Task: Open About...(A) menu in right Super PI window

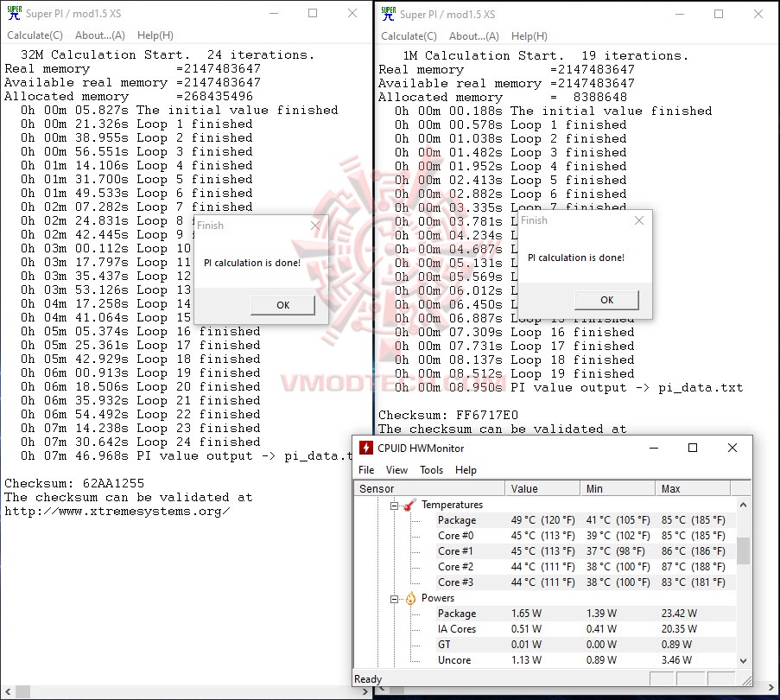Action: pyautogui.click(x=474, y=36)
